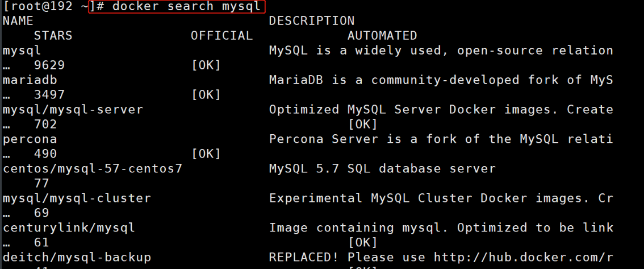Click the centos/mysql-57-centos7 image name
Image resolution: width=644 pixels, height=269 pixels.
(93, 169)
